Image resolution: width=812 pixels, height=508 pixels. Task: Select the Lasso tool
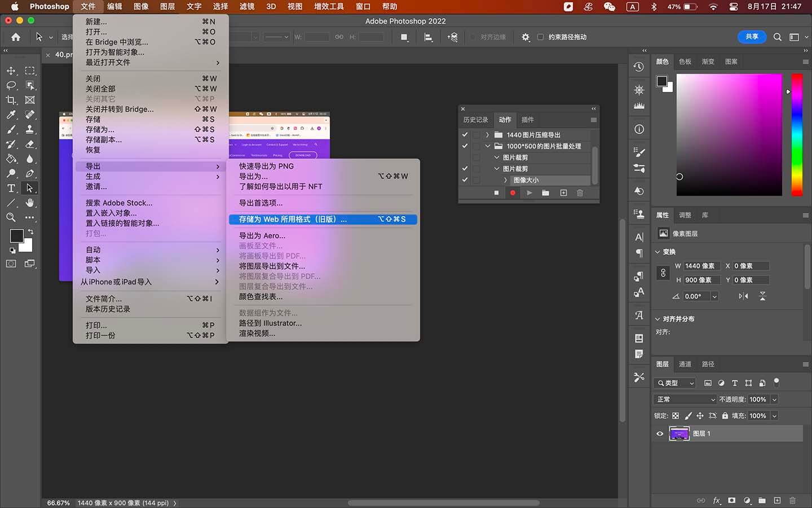point(11,85)
